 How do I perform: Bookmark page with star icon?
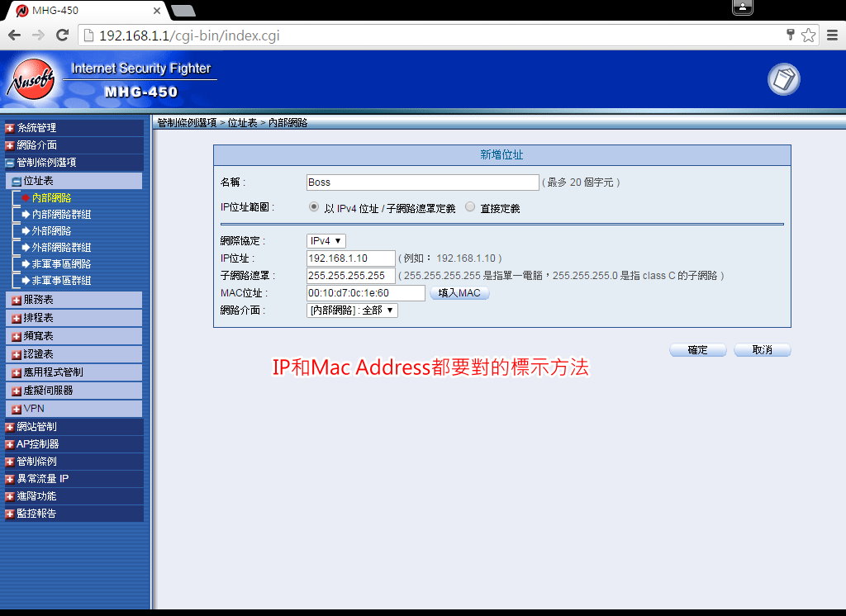[808, 35]
